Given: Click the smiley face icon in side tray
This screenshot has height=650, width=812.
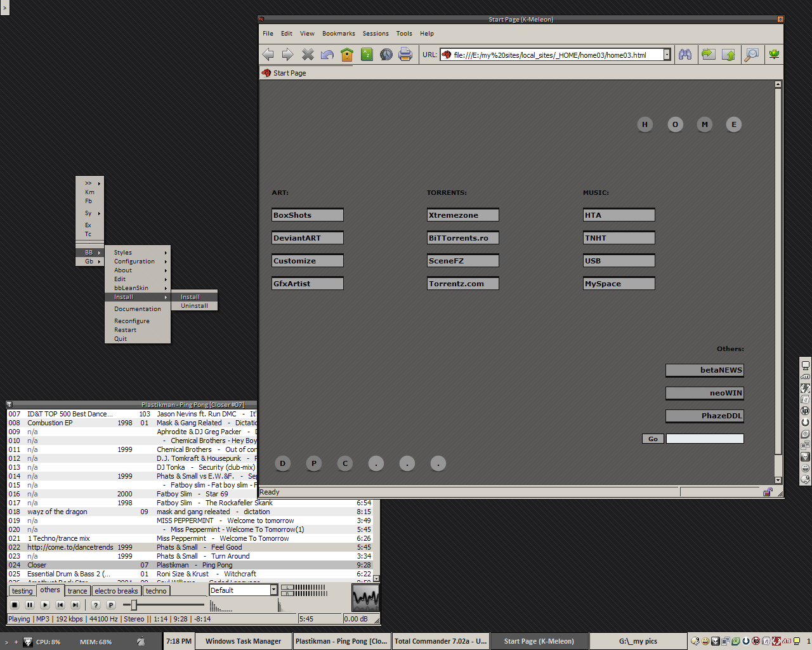Looking at the screenshot, I should pyautogui.click(x=806, y=468).
